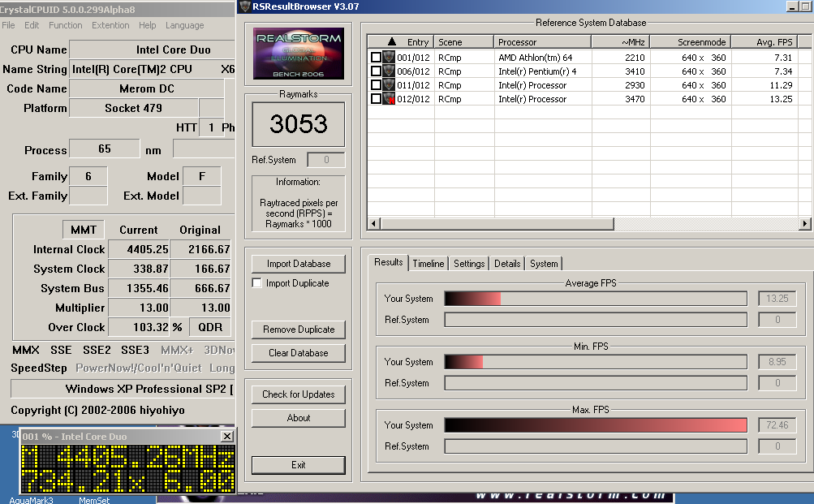Screen dimensions: 814x504
Task: Open the Function menu in CrystalCPUID
Action: point(65,25)
